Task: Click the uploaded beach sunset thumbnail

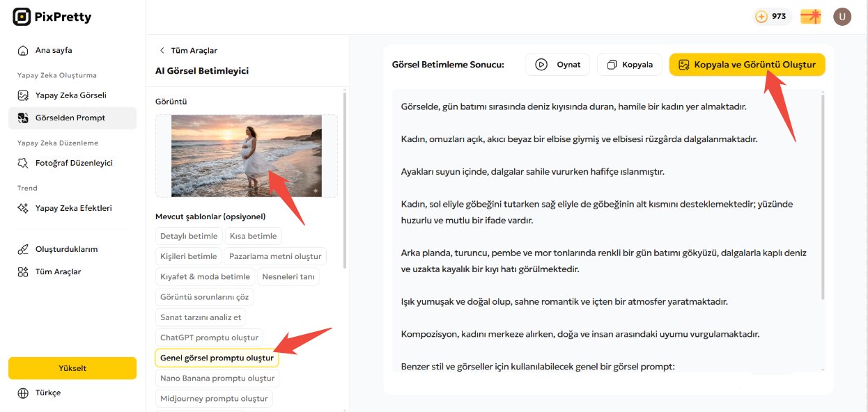Action: (x=247, y=155)
